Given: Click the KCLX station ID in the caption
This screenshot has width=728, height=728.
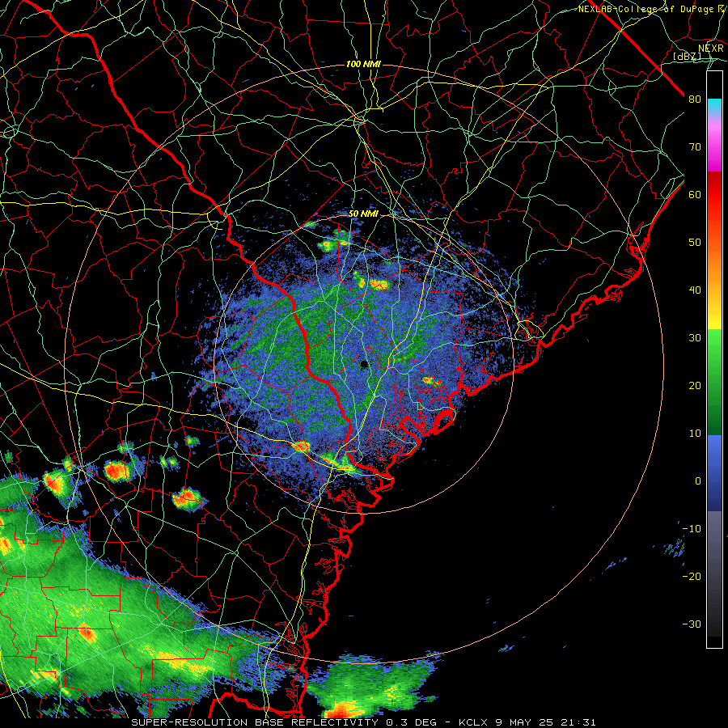Looking at the screenshot, I should pyautogui.click(x=473, y=722).
